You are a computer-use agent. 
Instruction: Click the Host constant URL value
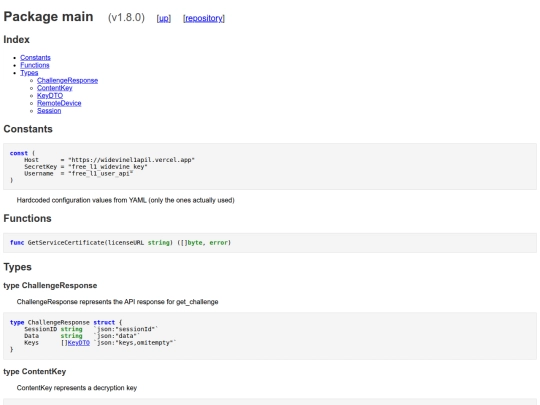(x=131, y=160)
